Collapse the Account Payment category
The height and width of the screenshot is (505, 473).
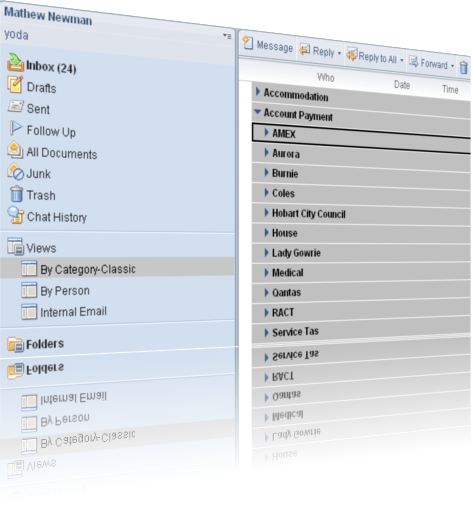[x=257, y=112]
